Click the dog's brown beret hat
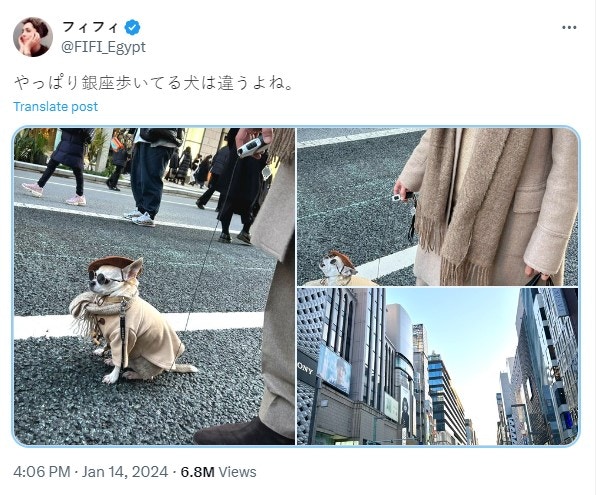The width and height of the screenshot is (606, 495). pyautogui.click(x=111, y=263)
